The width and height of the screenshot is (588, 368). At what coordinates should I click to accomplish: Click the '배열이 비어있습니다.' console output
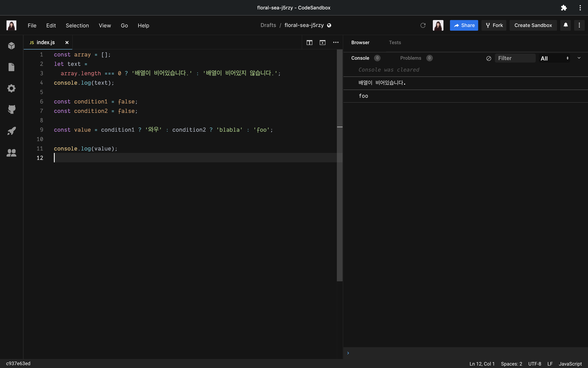point(465,83)
